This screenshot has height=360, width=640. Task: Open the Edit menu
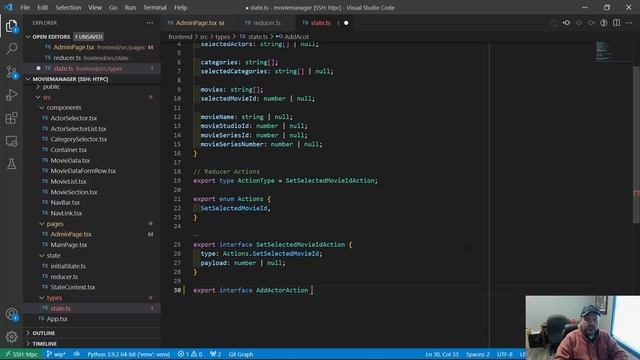pos(42,7)
